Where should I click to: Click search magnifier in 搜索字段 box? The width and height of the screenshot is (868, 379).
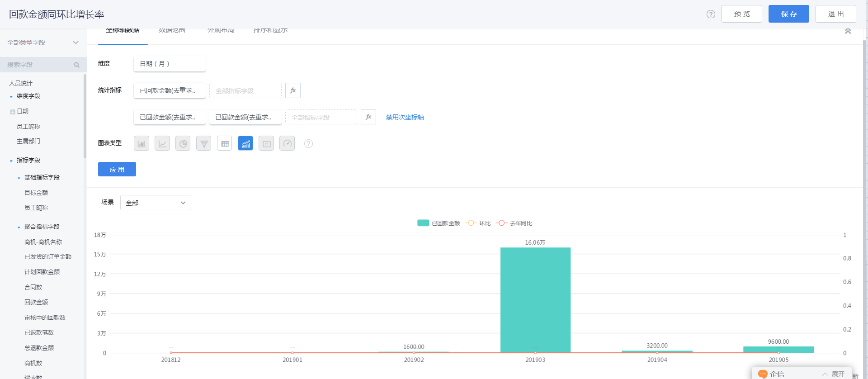tap(77, 65)
